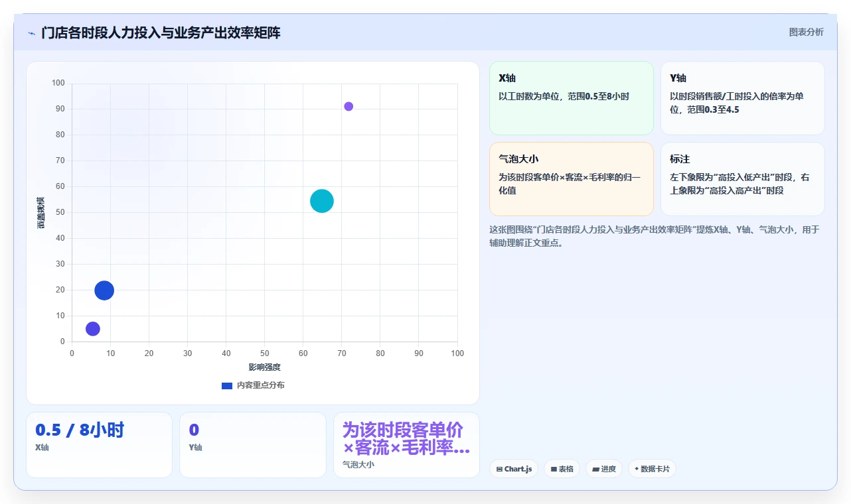The image size is (851, 504).
Task: Click the description 以工时数为单位，范围0.5至8小时
Action: pyautogui.click(x=564, y=96)
